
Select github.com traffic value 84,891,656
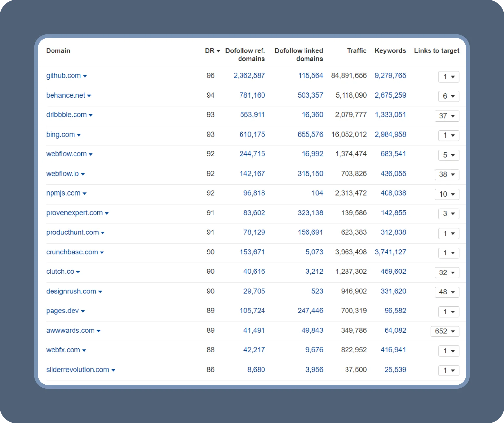pyautogui.click(x=349, y=76)
